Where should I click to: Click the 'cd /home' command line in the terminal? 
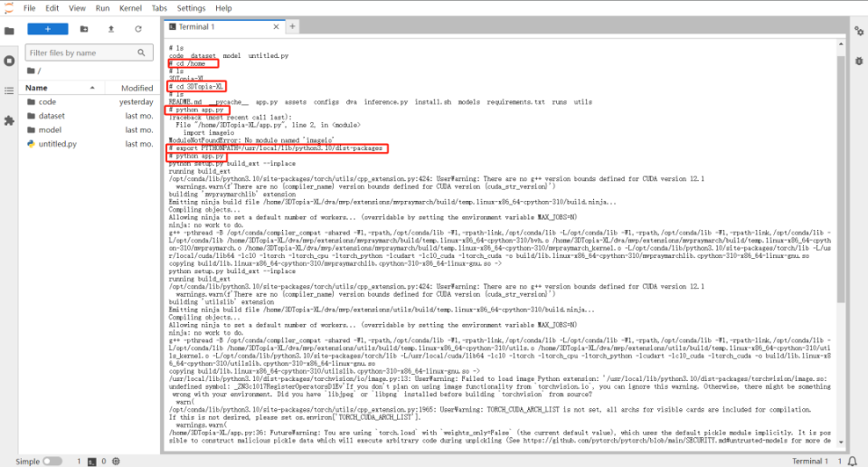pyautogui.click(x=193, y=63)
